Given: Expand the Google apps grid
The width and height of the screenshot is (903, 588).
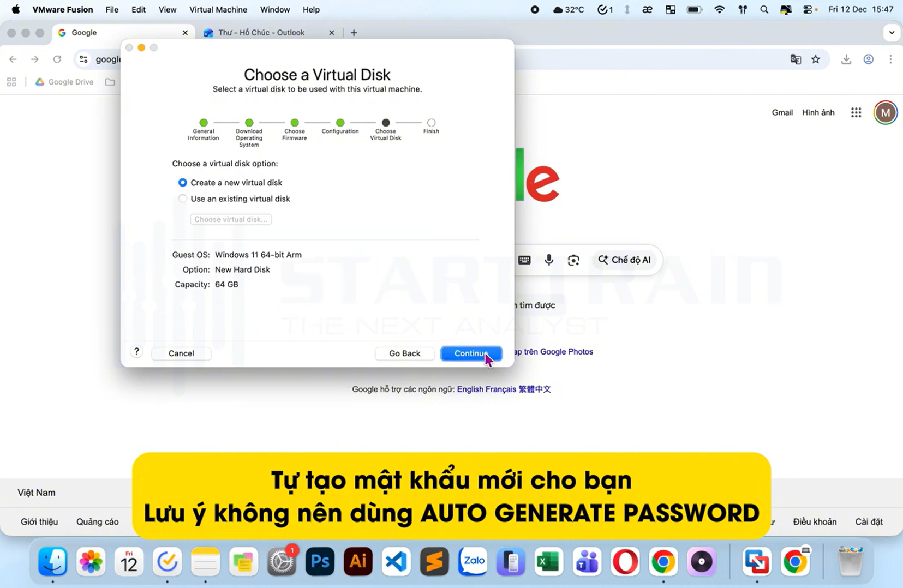Looking at the screenshot, I should coord(856,112).
